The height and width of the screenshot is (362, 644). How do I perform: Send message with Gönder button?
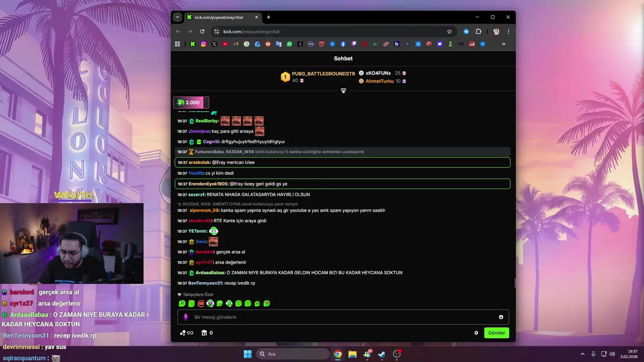point(497,333)
